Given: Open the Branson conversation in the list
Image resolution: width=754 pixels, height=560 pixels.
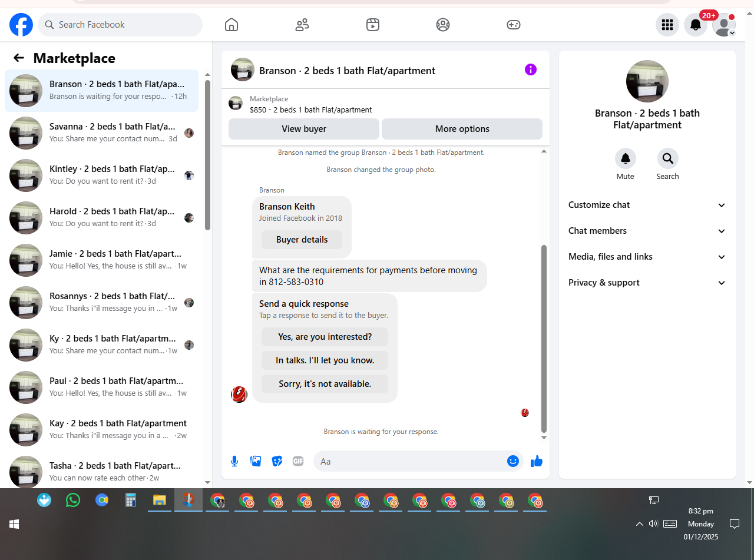Looking at the screenshot, I should [x=101, y=91].
